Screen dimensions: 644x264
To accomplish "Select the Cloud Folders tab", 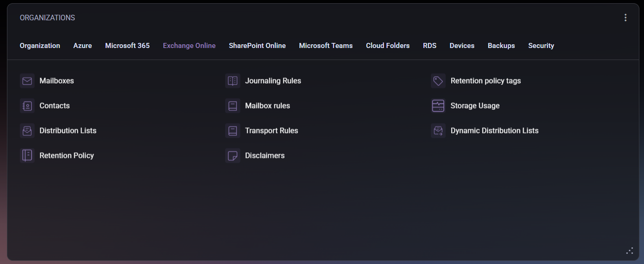I will (x=388, y=46).
